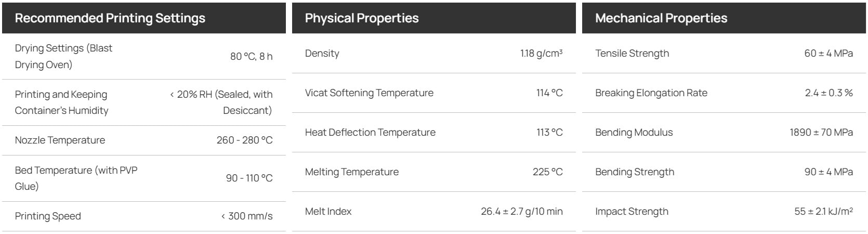Click Printing and Keeping Container's Humidity label

[x=61, y=102]
